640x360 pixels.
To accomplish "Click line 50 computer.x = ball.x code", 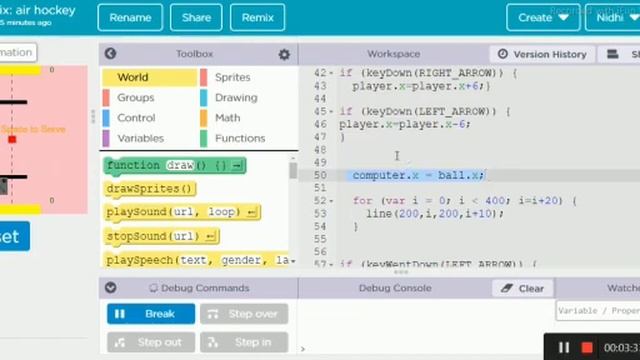I will pyautogui.click(x=418, y=175).
